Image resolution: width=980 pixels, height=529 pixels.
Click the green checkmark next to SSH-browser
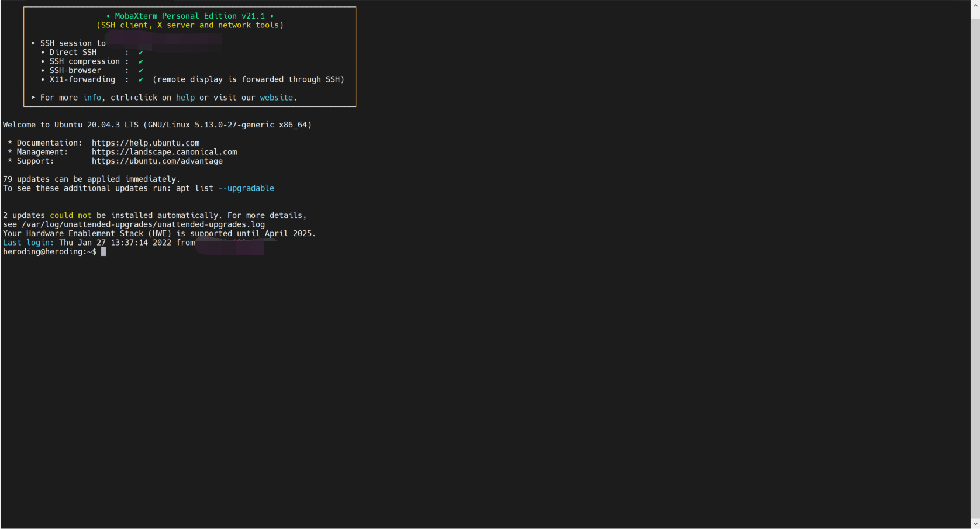point(141,71)
